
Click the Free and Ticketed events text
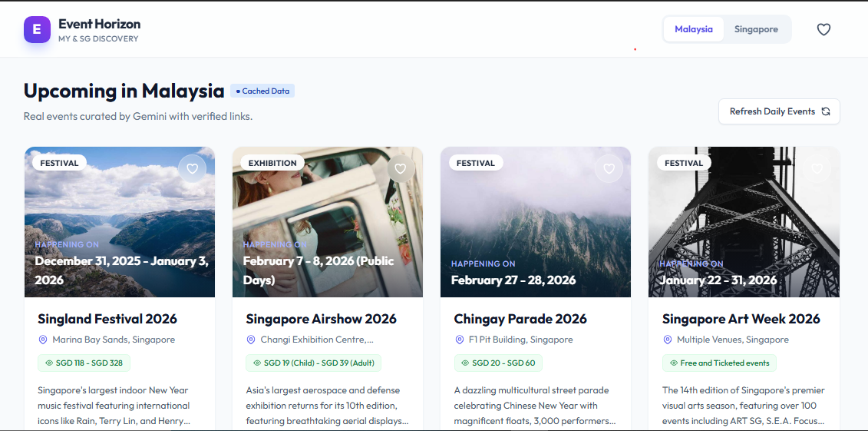[724, 363]
